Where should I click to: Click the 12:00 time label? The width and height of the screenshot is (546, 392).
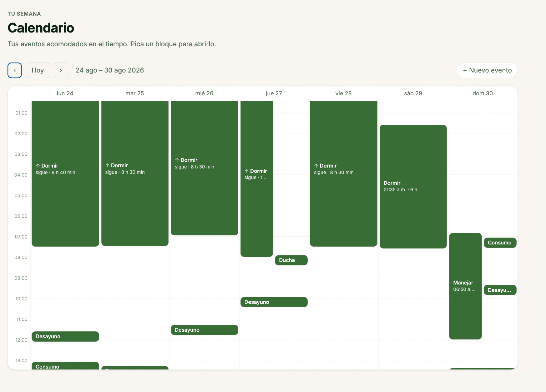click(21, 340)
